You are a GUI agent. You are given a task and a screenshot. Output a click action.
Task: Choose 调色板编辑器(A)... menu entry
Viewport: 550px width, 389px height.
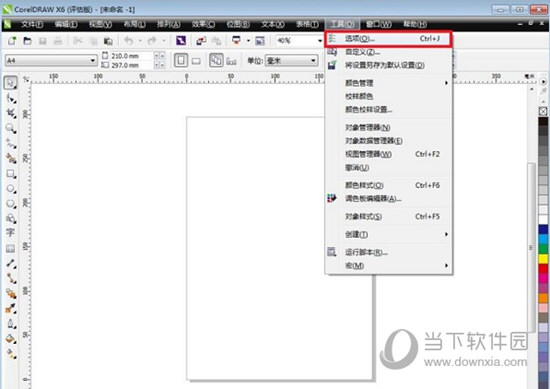coord(389,199)
